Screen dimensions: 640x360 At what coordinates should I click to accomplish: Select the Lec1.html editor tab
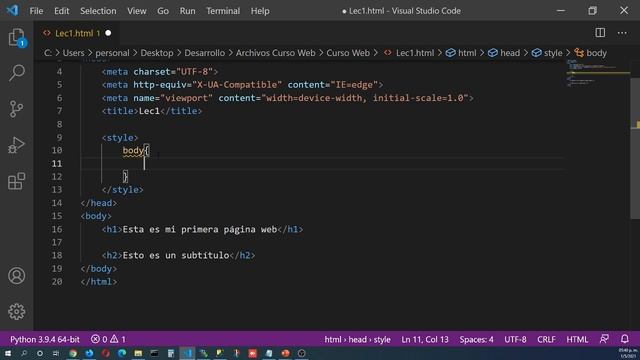pyautogui.click(x=77, y=33)
